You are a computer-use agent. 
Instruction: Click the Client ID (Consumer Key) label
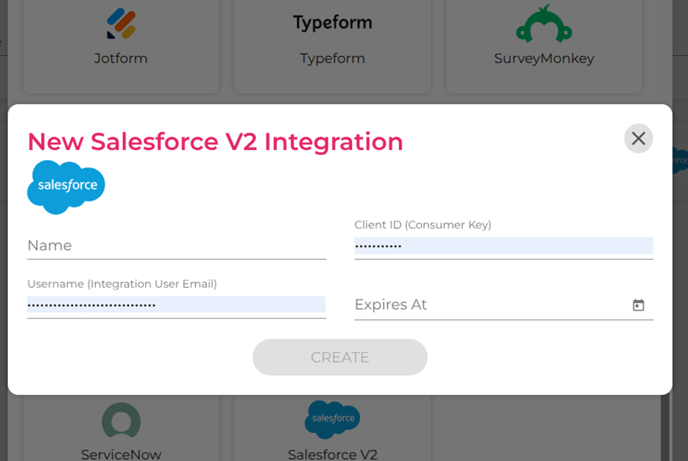(x=423, y=225)
